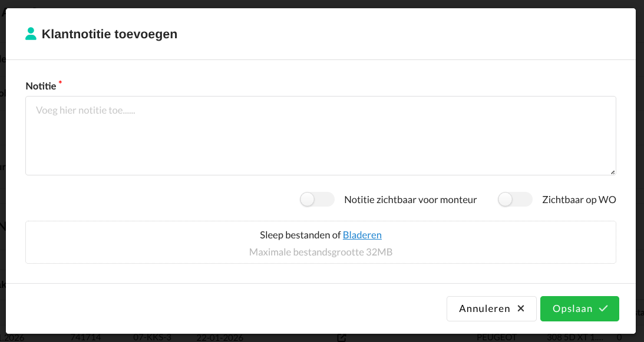
Task: Click the 'Sleep bestanden of' drop zone text
Action: click(300, 235)
